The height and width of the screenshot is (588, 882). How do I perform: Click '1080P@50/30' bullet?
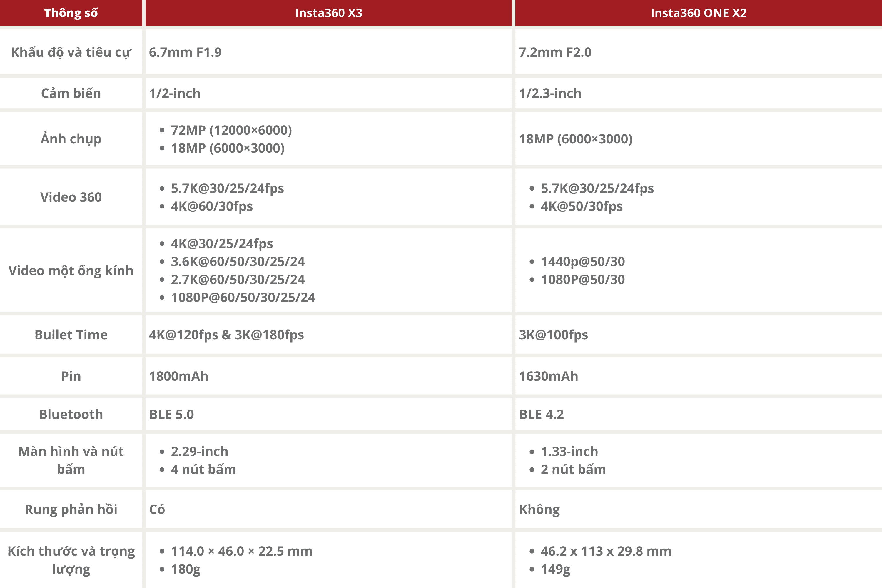pos(583,279)
